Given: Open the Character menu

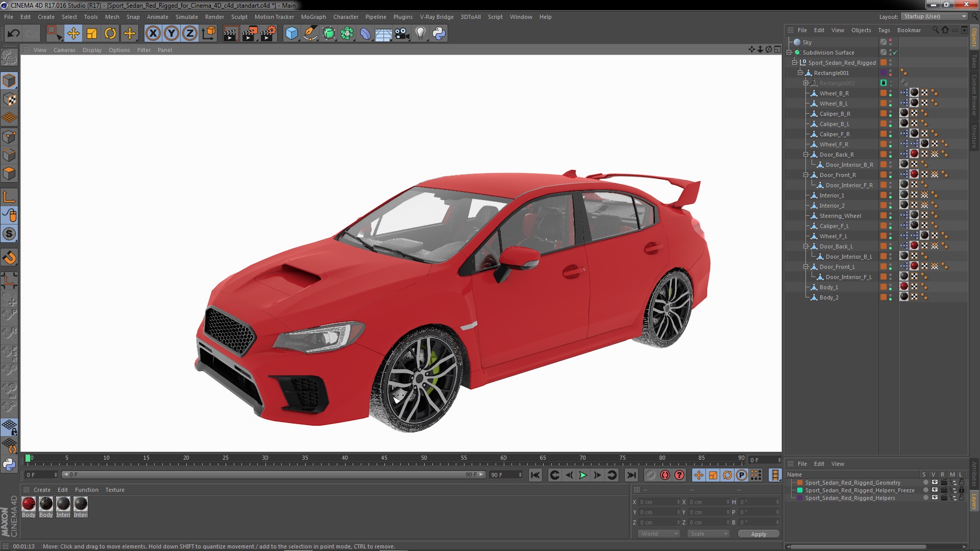Looking at the screenshot, I should (346, 17).
